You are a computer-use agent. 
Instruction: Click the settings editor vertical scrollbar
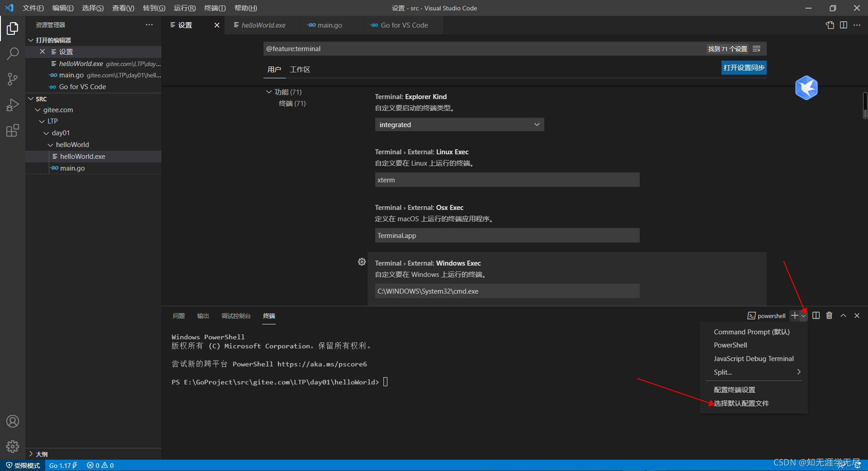click(865, 105)
